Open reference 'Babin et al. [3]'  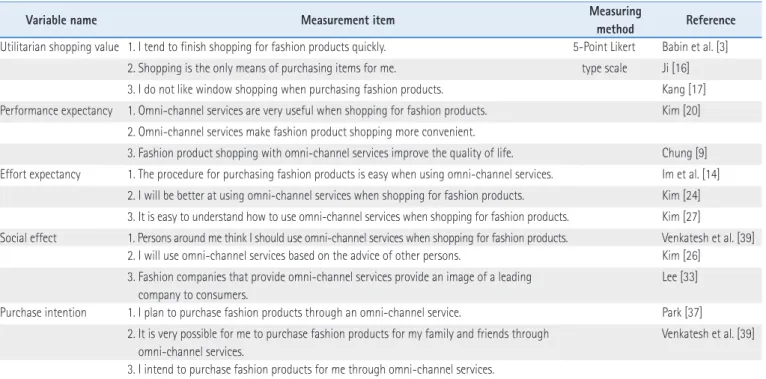[x=695, y=47]
